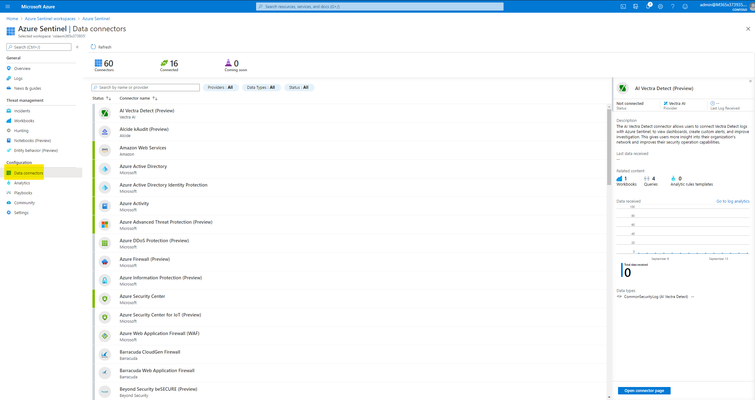Open Hunting in the sidebar
The height and width of the screenshot is (400, 755).
point(21,131)
